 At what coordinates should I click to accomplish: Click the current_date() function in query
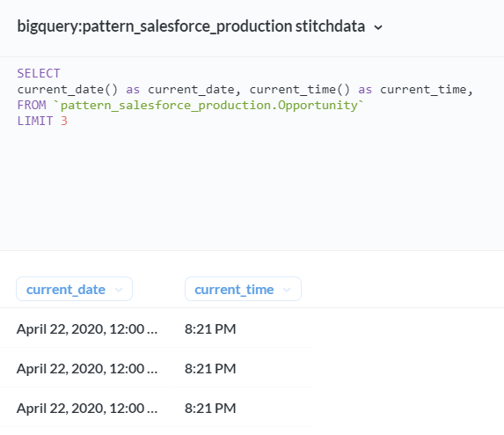tap(68, 90)
